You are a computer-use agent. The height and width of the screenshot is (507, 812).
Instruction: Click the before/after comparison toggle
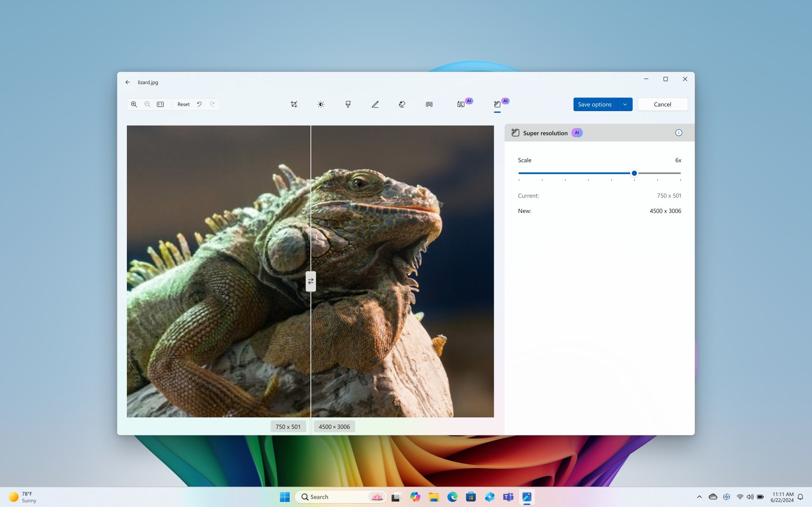pos(310,281)
